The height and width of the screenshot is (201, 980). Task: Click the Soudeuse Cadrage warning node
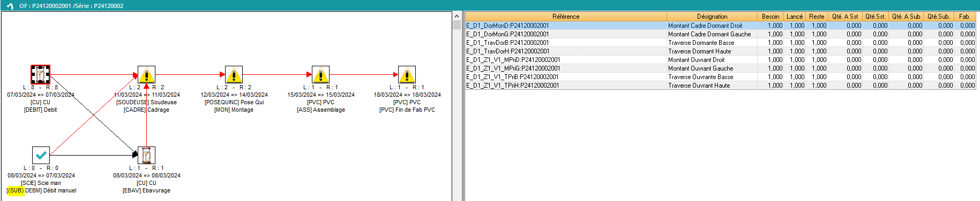click(146, 74)
